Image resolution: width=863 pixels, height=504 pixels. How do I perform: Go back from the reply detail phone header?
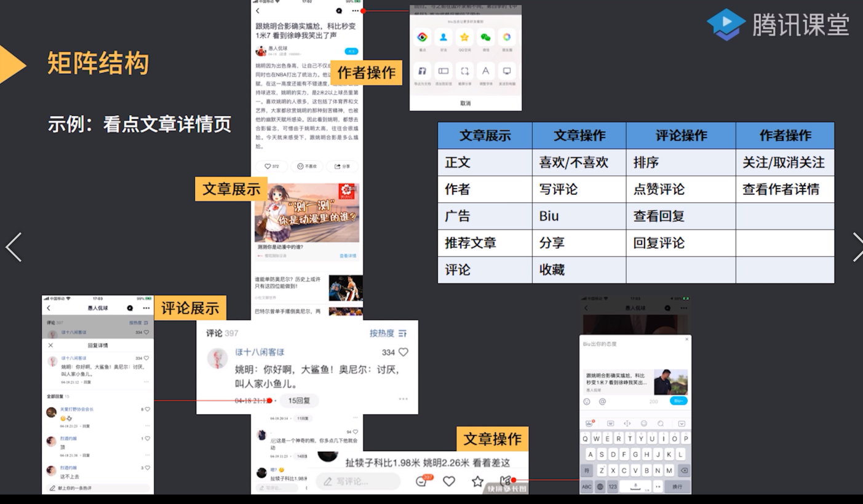click(x=49, y=308)
